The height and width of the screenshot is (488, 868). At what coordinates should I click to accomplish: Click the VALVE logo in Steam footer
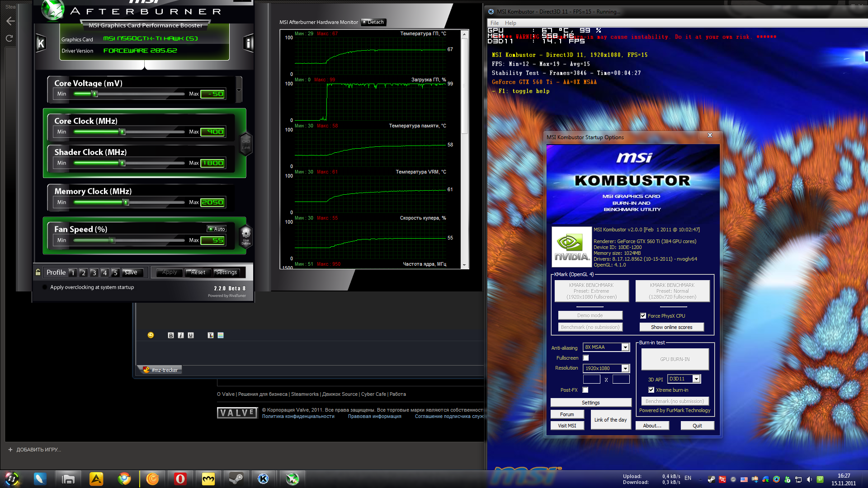(x=237, y=413)
